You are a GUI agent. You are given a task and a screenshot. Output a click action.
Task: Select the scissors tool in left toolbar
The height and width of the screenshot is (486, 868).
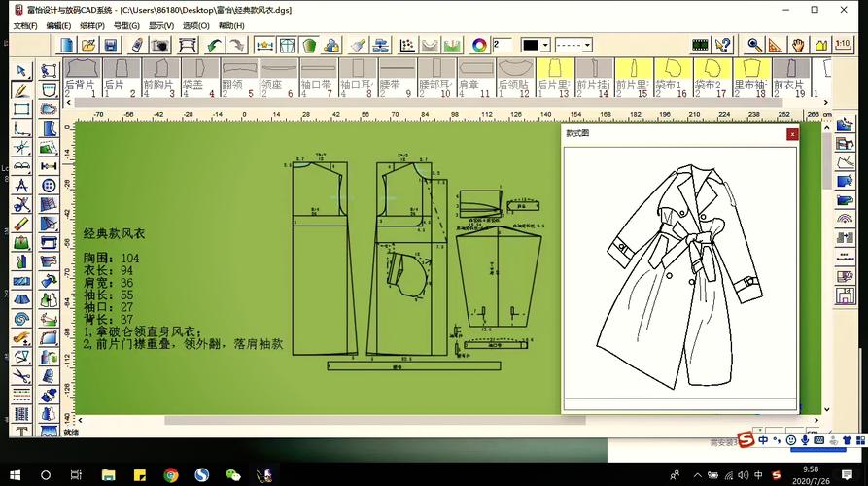coord(20,374)
